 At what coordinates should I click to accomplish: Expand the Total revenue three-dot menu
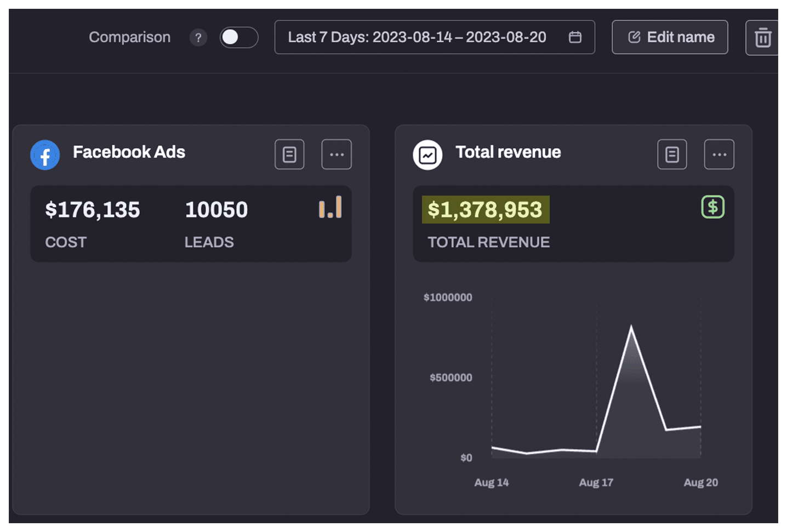pos(719,155)
